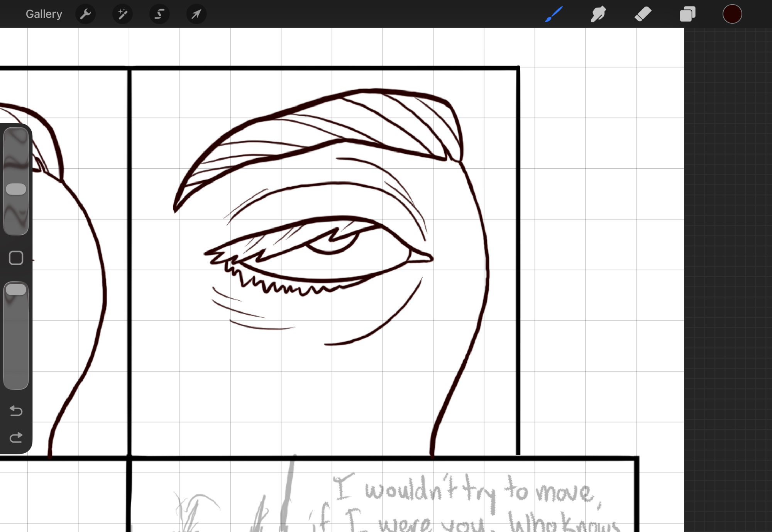The height and width of the screenshot is (532, 772).
Task: Open the Actions wrench menu
Action: (85, 14)
